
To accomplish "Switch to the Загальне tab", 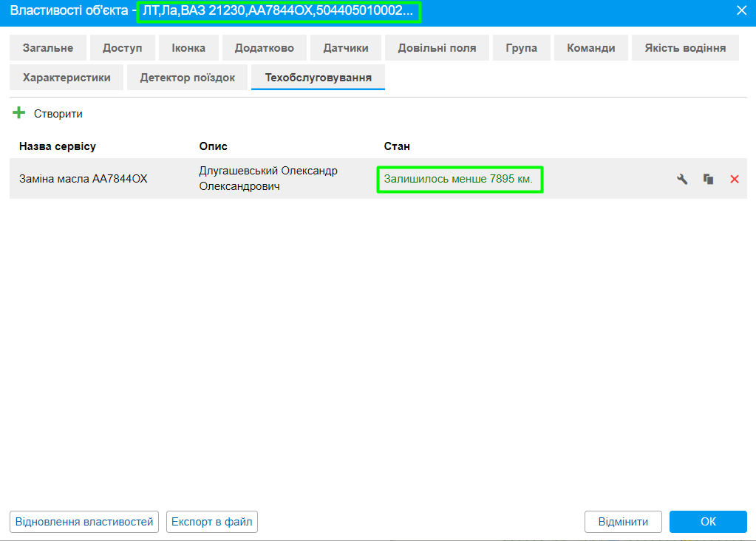I will click(48, 48).
